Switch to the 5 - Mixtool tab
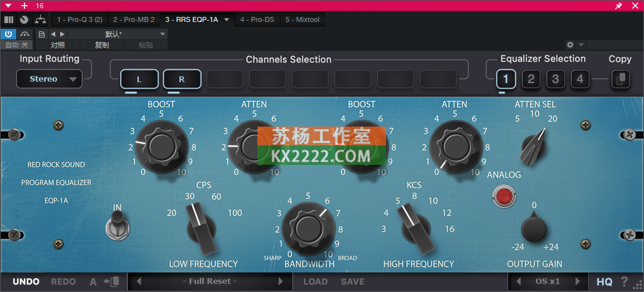Screen dimensions: 644x292 click(x=303, y=19)
